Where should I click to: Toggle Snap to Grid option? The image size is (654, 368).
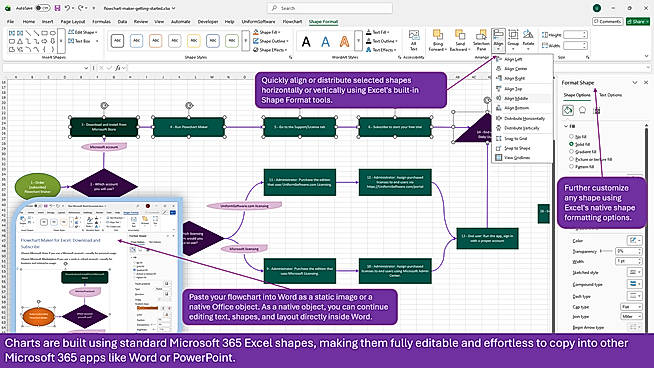516,139
